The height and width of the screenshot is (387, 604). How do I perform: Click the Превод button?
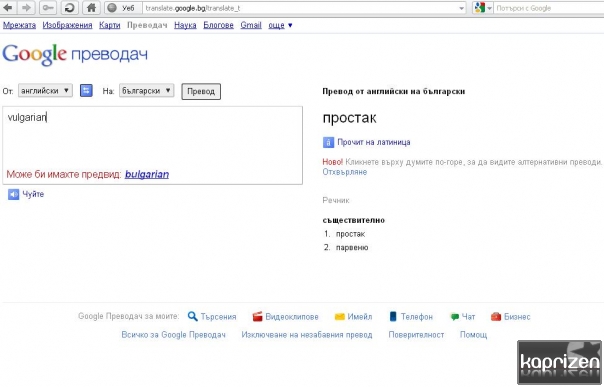[x=201, y=91]
